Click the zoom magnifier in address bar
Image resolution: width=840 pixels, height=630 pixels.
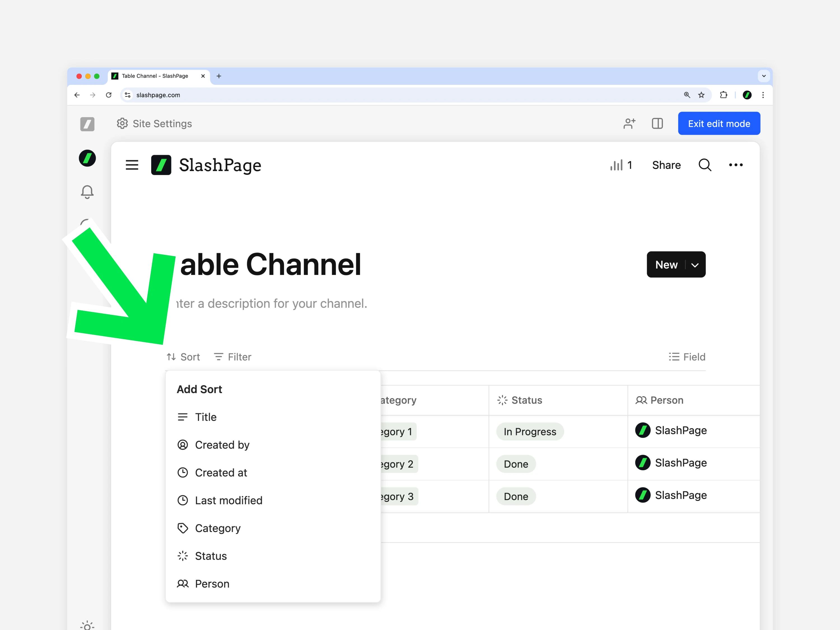pos(687,95)
